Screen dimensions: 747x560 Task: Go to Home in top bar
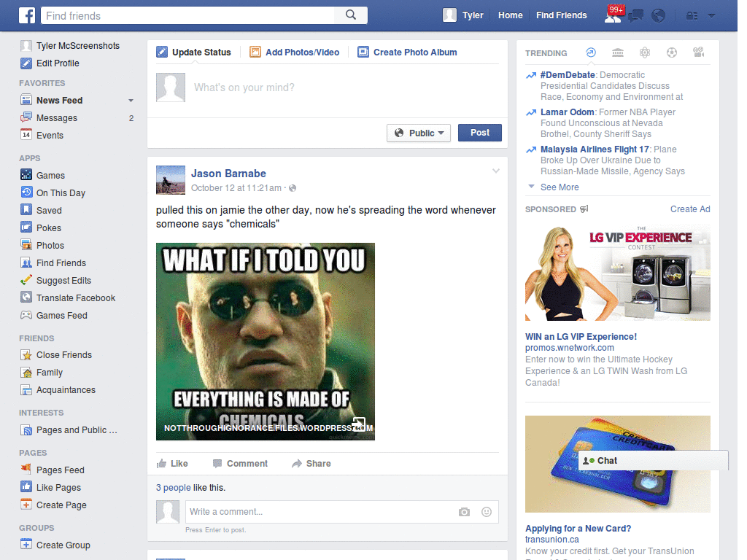[x=510, y=15]
